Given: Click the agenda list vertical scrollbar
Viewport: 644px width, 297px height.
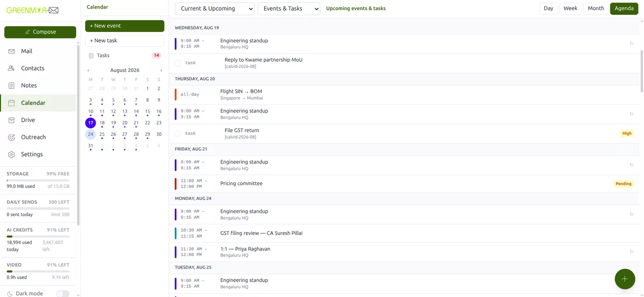Looking at the screenshot, I should pyautogui.click(x=641, y=70).
